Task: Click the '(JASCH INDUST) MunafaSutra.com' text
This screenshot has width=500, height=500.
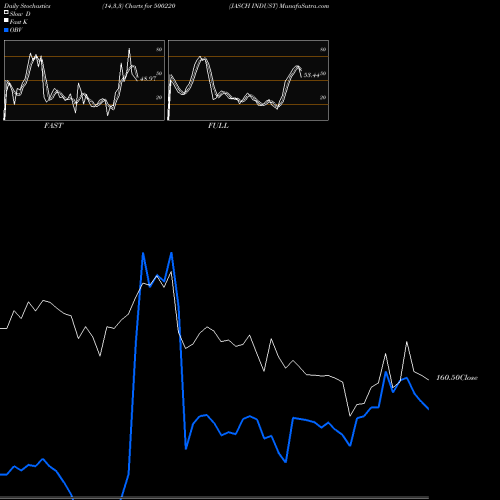Action: (279, 6)
